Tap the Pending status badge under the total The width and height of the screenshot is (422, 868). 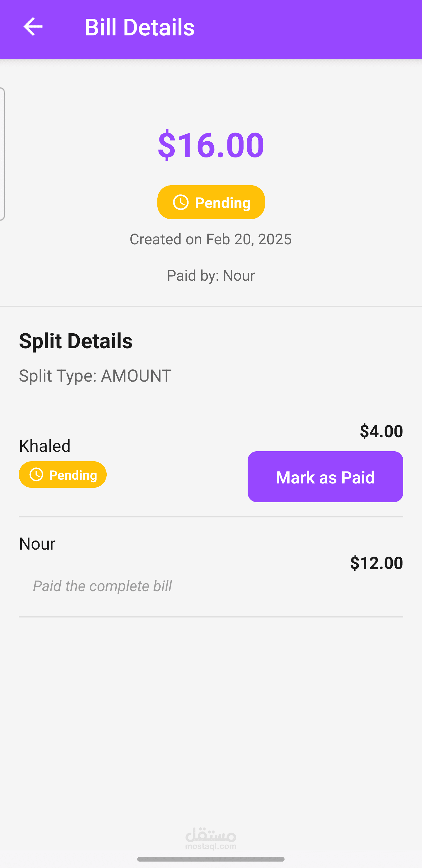(x=211, y=203)
